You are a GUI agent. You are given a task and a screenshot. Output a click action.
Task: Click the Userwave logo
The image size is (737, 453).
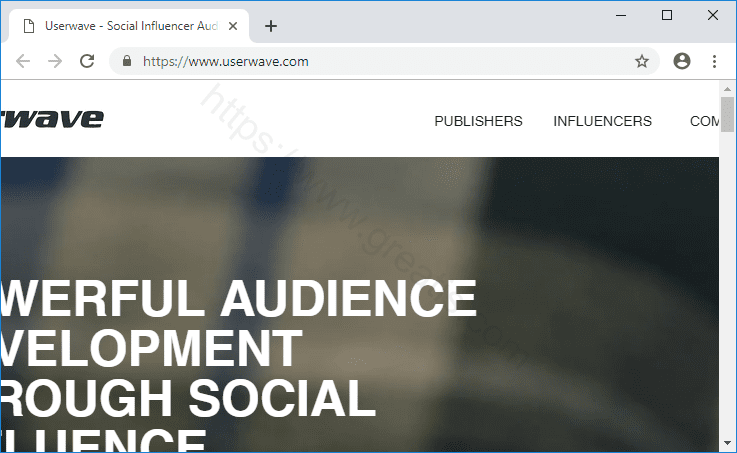52,118
